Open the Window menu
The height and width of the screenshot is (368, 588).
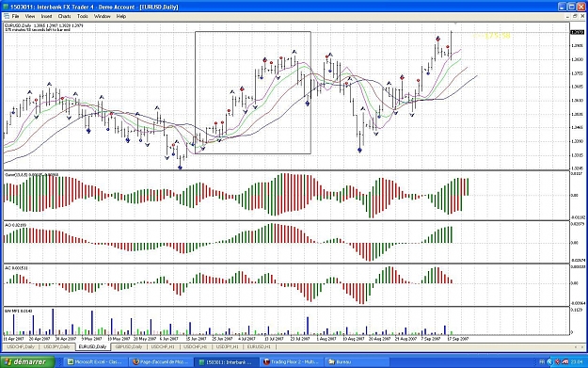point(102,17)
